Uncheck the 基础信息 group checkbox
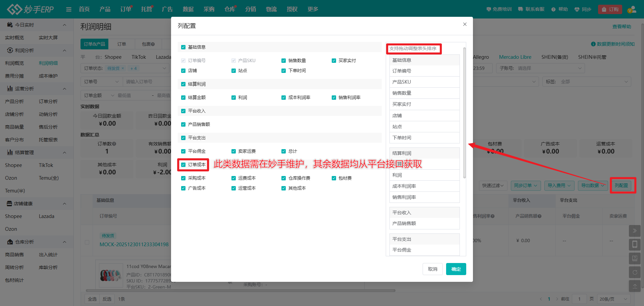The width and height of the screenshot is (644, 306). 183,47
